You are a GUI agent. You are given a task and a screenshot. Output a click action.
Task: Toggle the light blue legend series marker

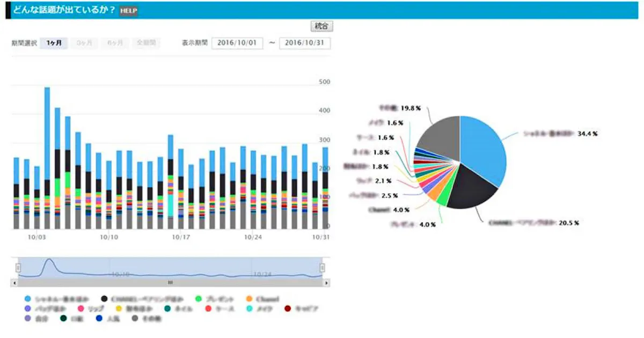[x=27, y=299]
